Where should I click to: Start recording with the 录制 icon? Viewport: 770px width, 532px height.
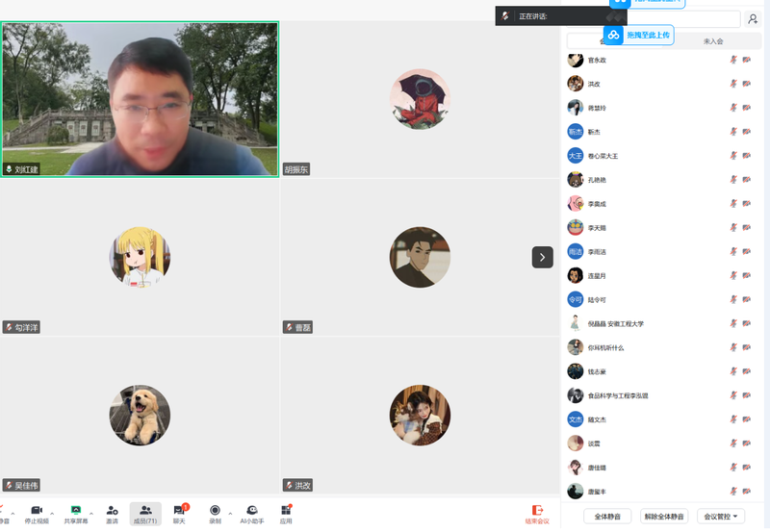coord(215,511)
